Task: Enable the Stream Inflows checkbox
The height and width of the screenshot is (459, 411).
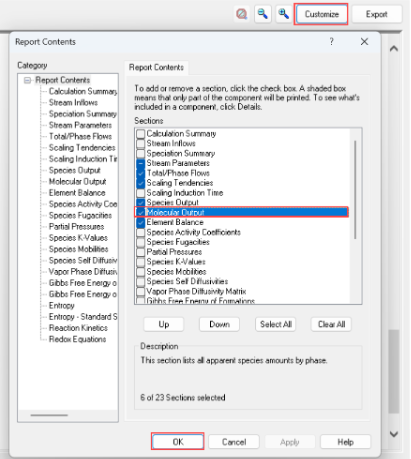Action: point(141,144)
